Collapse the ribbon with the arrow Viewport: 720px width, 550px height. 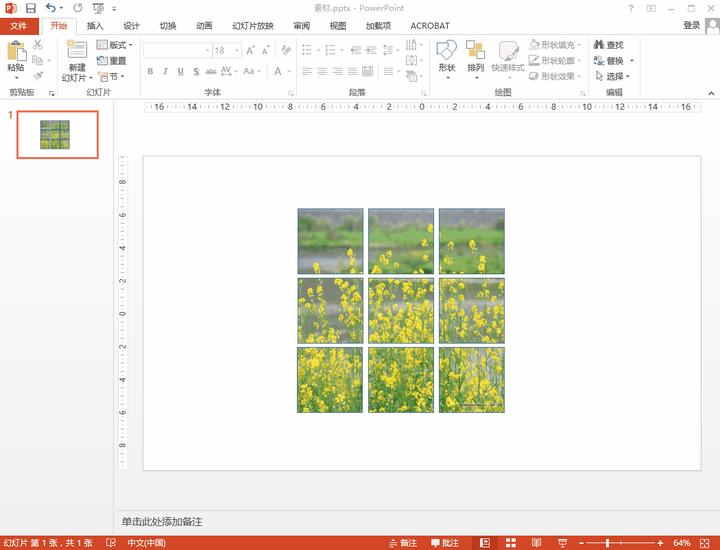711,93
